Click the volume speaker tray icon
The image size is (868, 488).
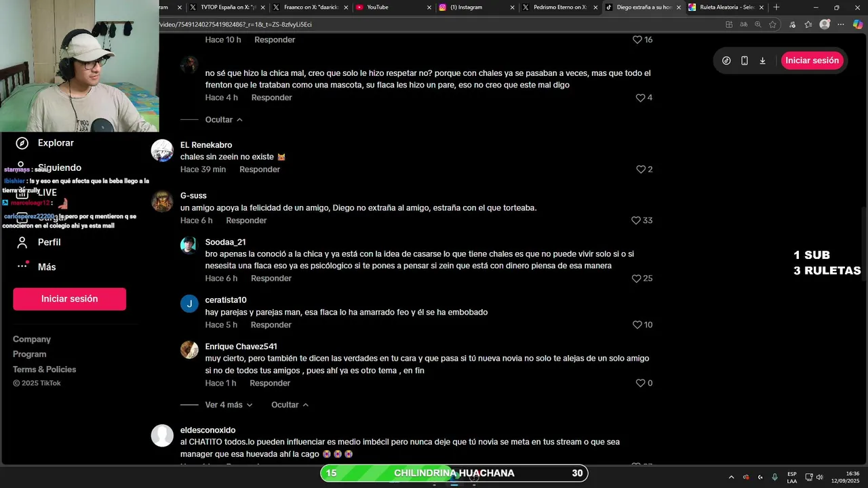point(820,477)
